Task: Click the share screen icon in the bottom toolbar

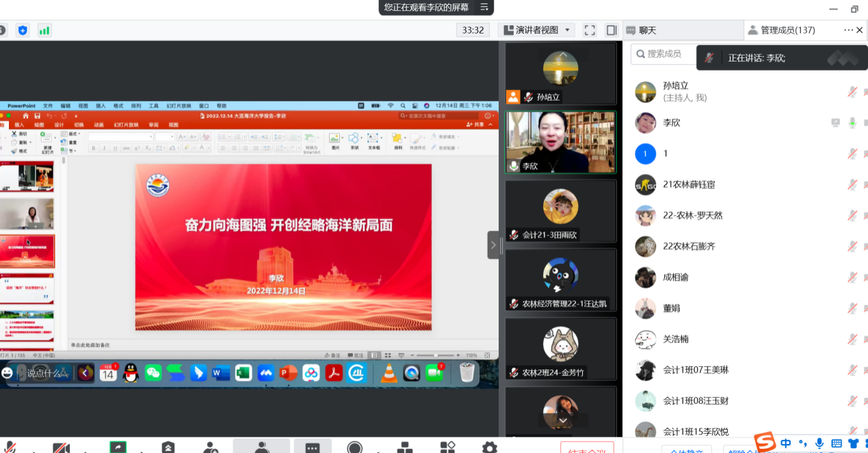Action: [x=118, y=447]
